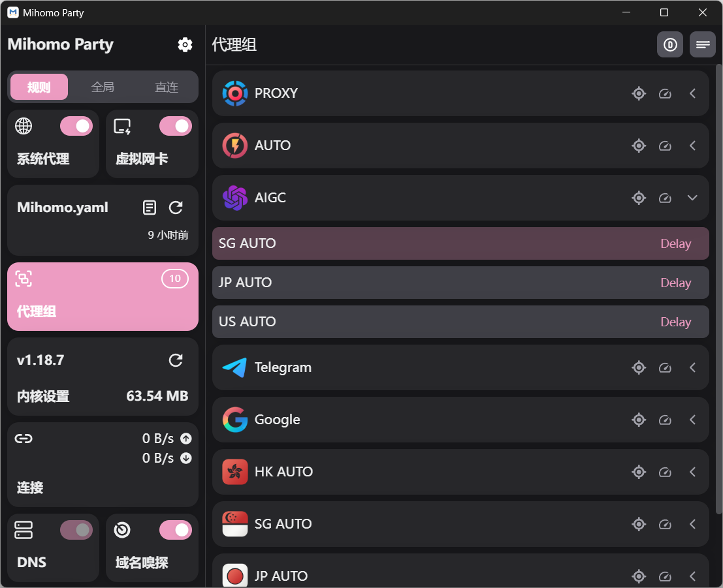The height and width of the screenshot is (588, 723).
Task: Click the proxy display mode icon in header
Action: 669,44
